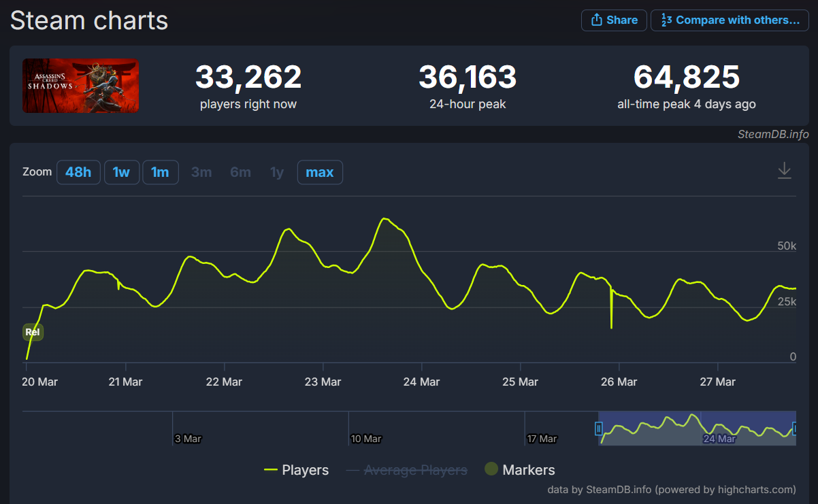Click the 64,825 all-time peak value
Image resolution: width=818 pixels, height=504 pixels.
pyautogui.click(x=687, y=77)
